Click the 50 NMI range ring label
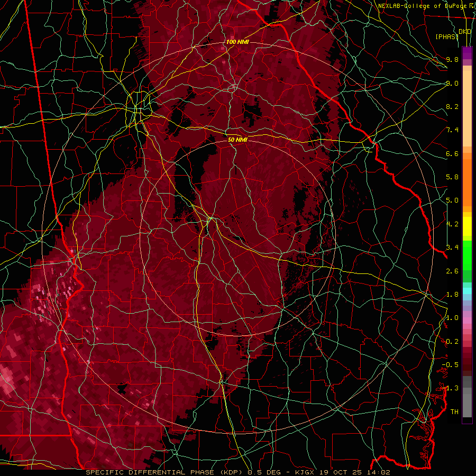The height and width of the screenshot is (476, 476). click(237, 140)
